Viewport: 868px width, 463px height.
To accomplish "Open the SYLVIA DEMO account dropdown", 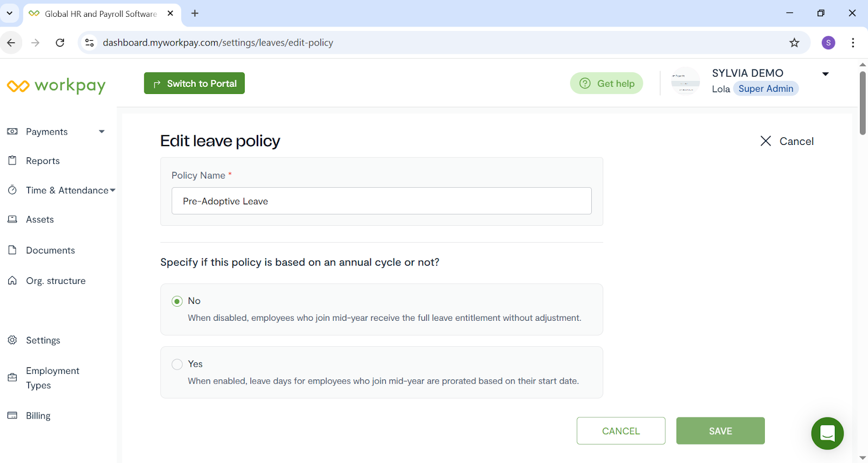I will 825,74.
